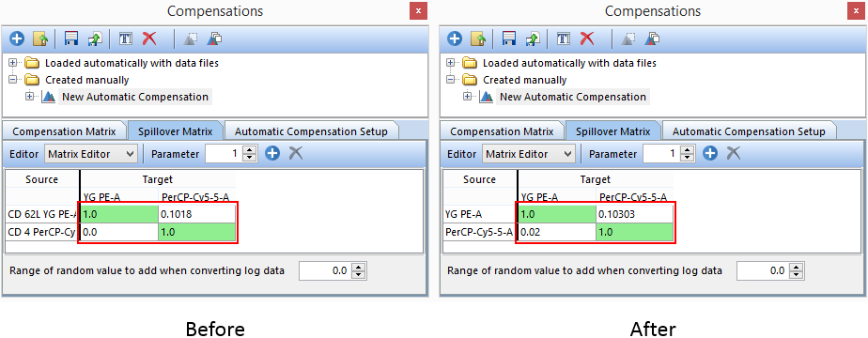
Task: Decrease Parameter stepper value in After panel
Action: click(688, 158)
